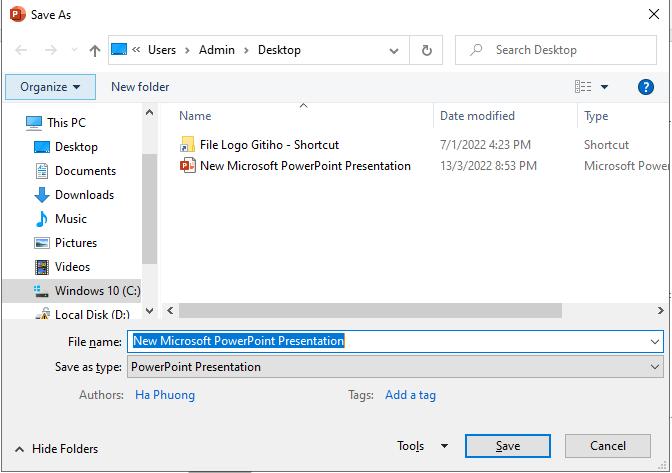Open Help with the question mark icon
Viewport: 672px width, 473px height.
[645, 87]
